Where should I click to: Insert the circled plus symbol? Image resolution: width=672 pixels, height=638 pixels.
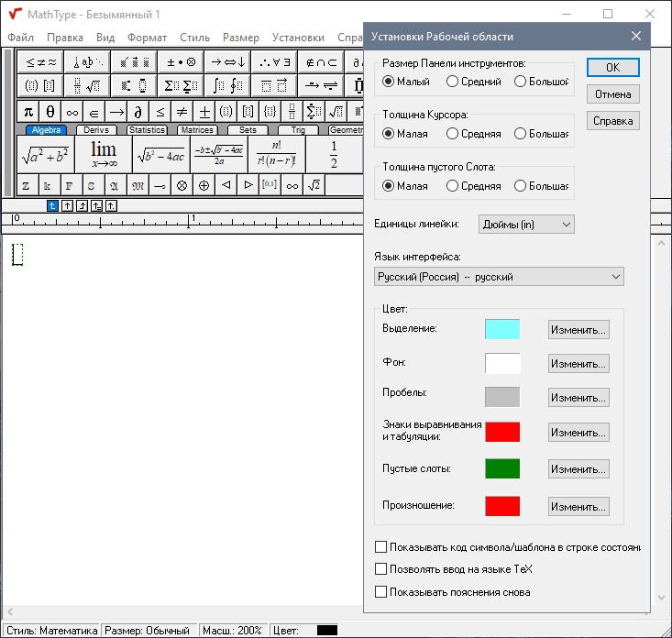point(204,185)
